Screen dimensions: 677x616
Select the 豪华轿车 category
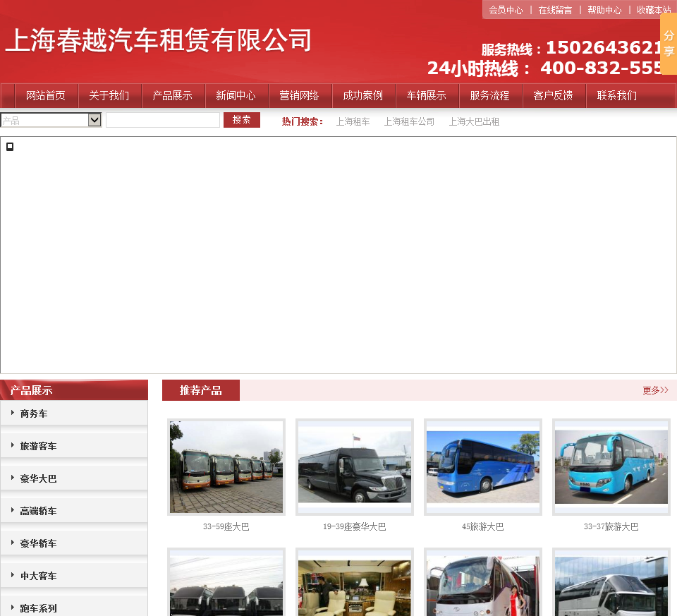38,543
